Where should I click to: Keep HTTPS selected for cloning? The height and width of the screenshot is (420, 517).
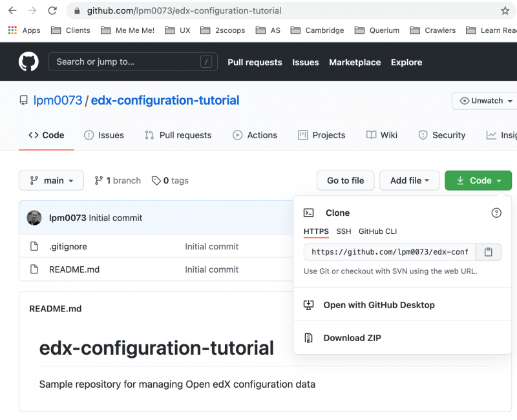(x=316, y=231)
